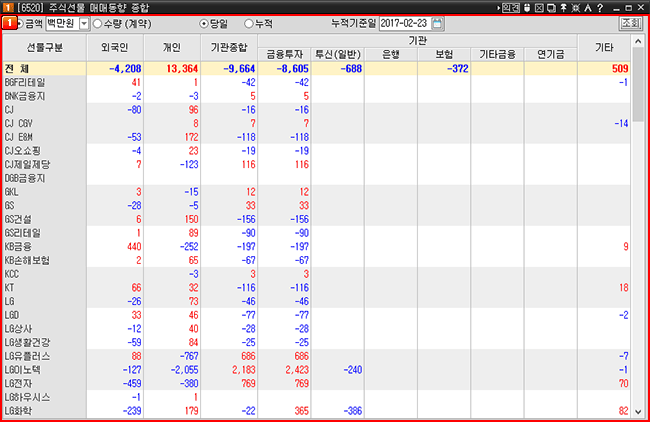Click the vertical scrollbar thumb
This screenshot has width=650, height=422.
pos(638,85)
